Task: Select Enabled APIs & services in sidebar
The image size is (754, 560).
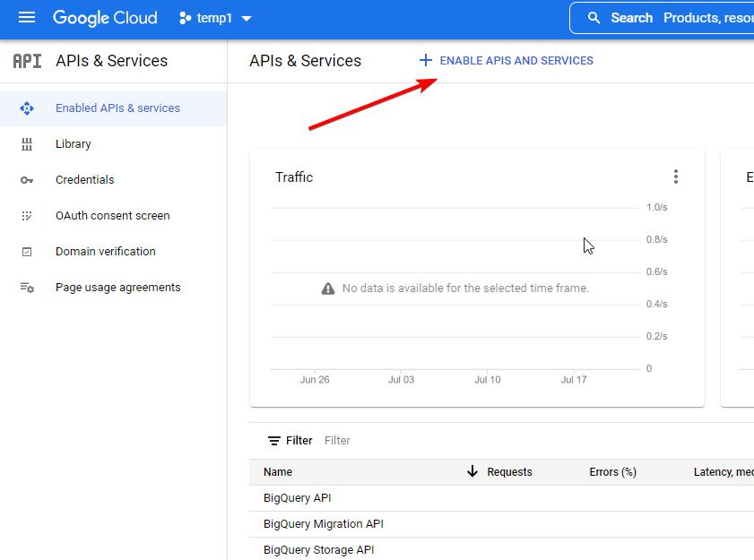Action: pos(114,108)
